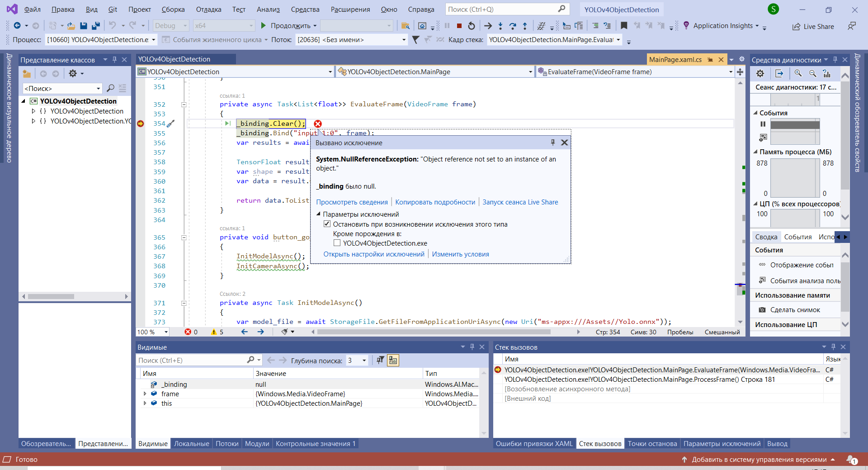Viewport: 868px width, 470px height.
Task: Click the user account avatar S
Action: 774,9
